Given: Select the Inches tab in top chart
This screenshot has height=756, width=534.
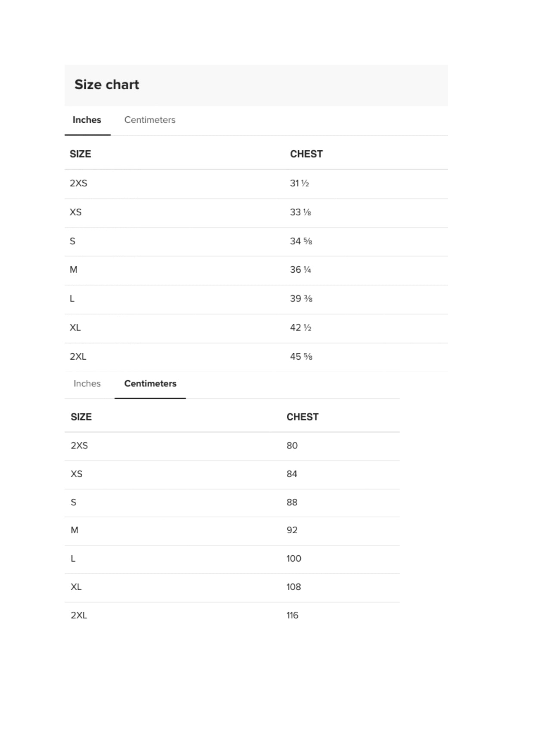Looking at the screenshot, I should (x=87, y=120).
